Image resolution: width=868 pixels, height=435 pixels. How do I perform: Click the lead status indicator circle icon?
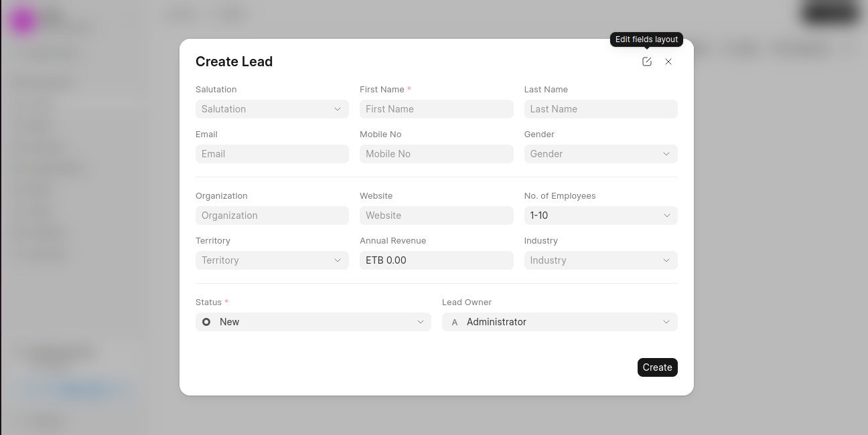click(x=206, y=322)
